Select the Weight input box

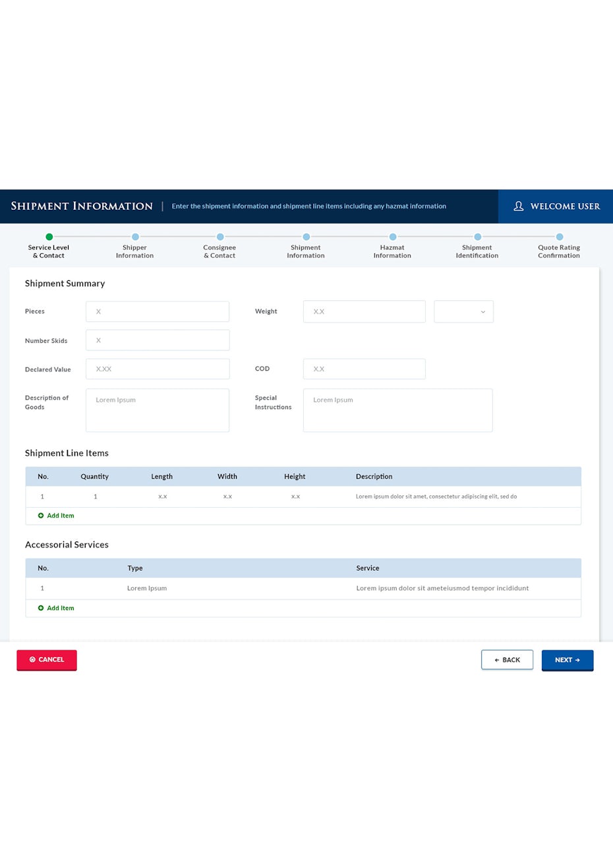pyautogui.click(x=364, y=312)
